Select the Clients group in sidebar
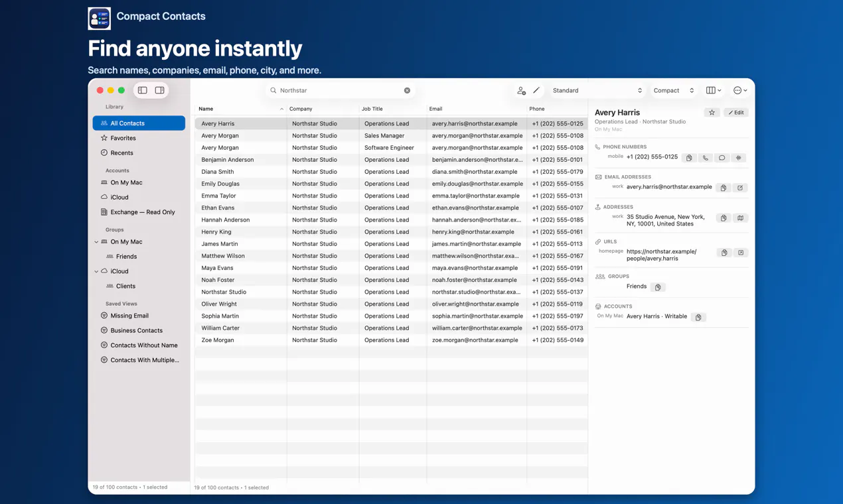Screen dimensions: 843x504 click(x=139, y=286)
